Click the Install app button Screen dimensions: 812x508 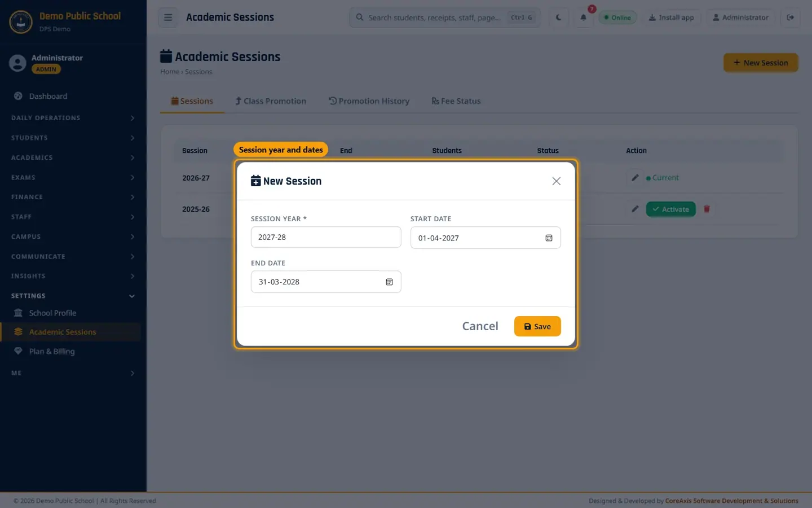pyautogui.click(x=671, y=17)
